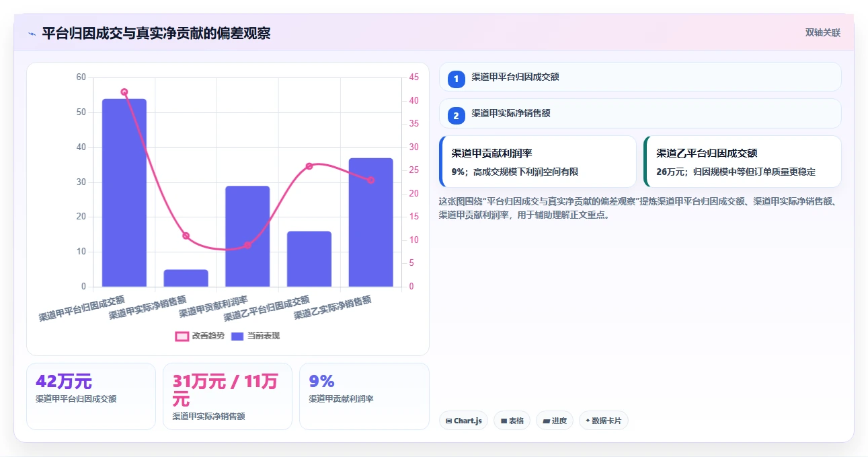Click the line point above the 渠道乙平台归因成交额 bar
Image resolution: width=868 pixels, height=457 pixels.
click(x=309, y=166)
